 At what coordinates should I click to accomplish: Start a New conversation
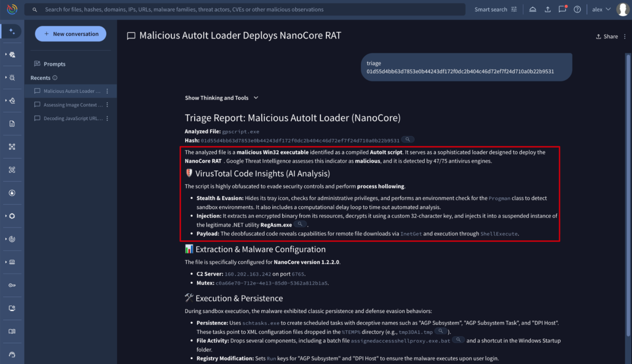point(71,34)
